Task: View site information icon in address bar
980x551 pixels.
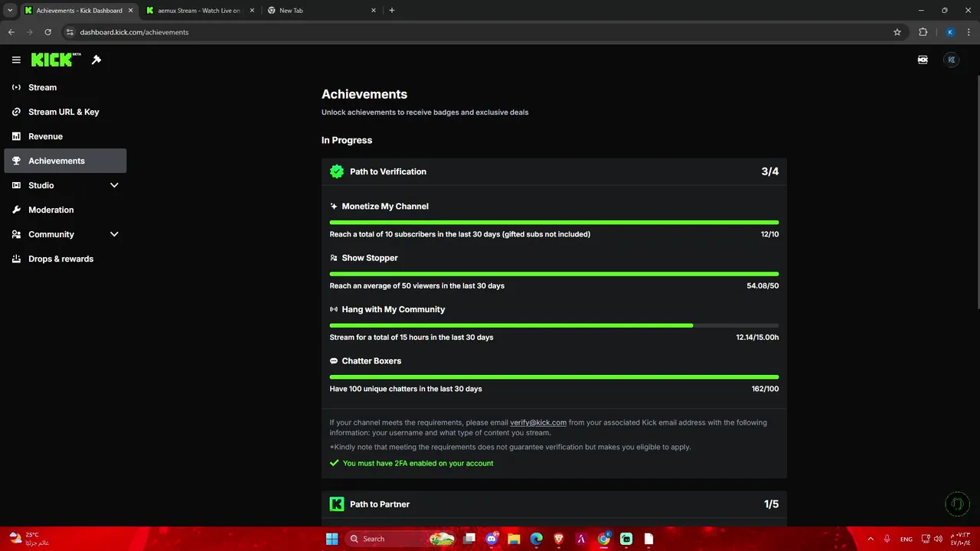Action: click(70, 32)
